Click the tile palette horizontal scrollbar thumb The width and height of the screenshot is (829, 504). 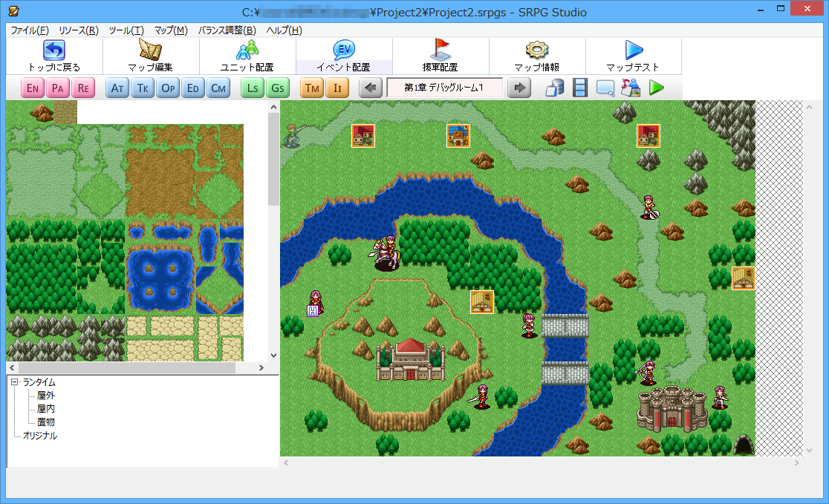[x=127, y=367]
